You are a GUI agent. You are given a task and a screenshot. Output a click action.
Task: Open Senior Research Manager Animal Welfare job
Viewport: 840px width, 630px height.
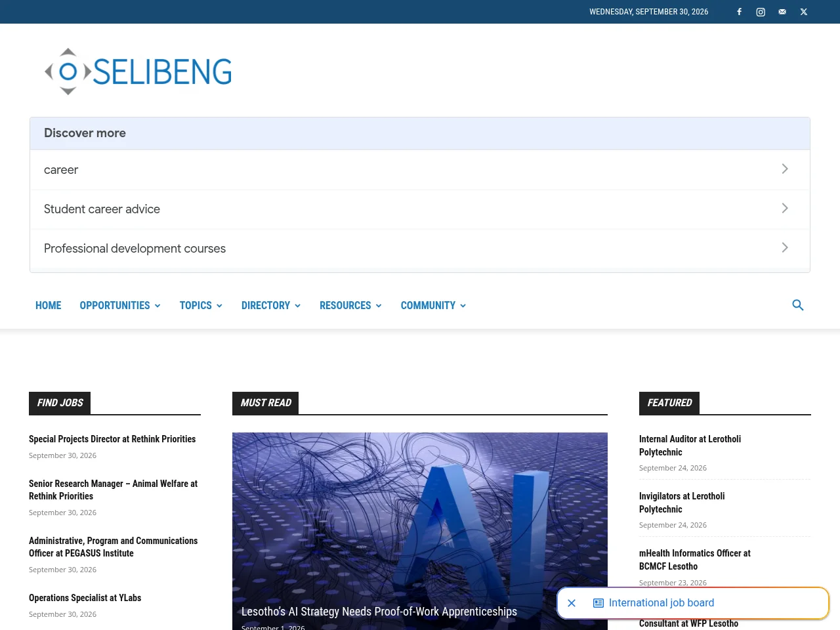(113, 490)
